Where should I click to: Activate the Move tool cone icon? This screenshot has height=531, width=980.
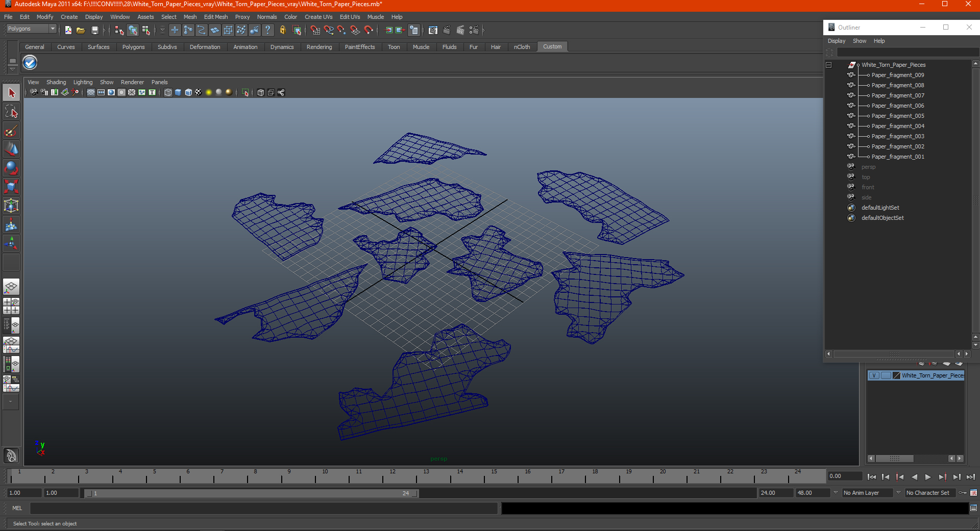coord(11,149)
